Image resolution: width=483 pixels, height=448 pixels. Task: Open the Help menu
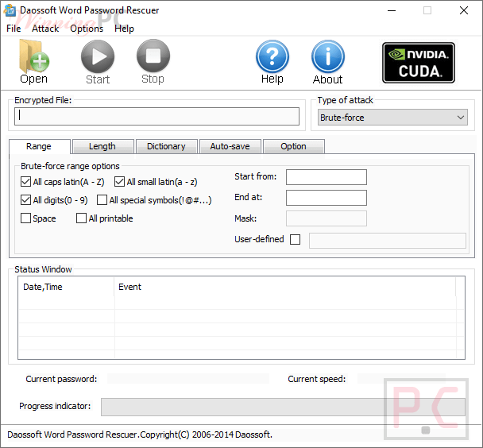124,29
